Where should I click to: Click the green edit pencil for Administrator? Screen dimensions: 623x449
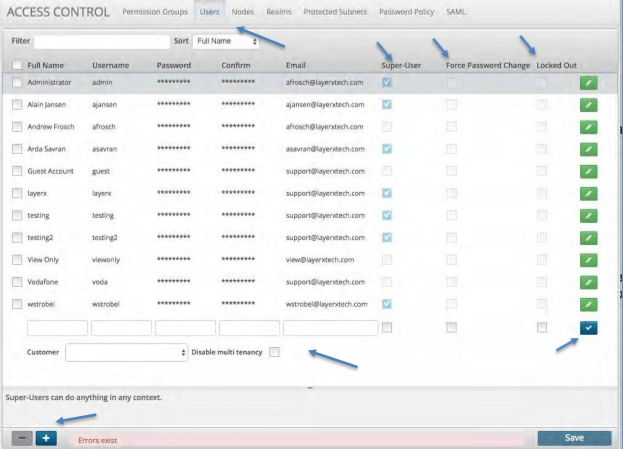click(589, 82)
